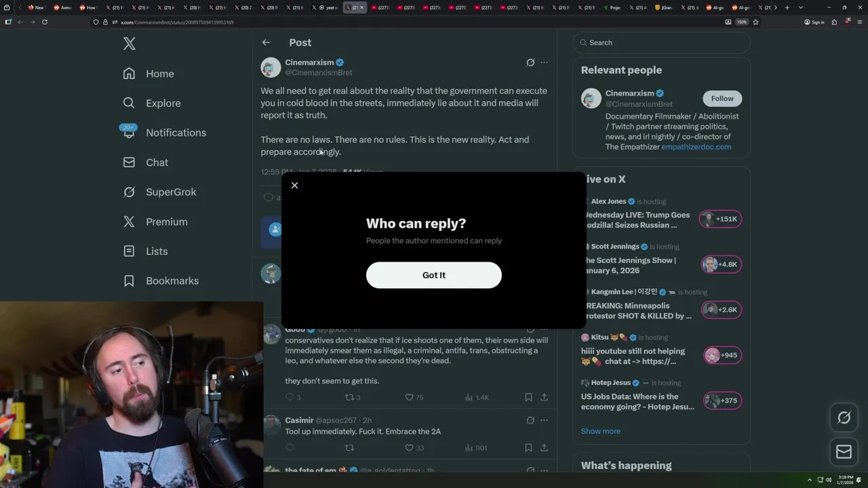868x488 pixels.
Task: Click Cinemarxism avatar on the post
Action: tap(271, 67)
